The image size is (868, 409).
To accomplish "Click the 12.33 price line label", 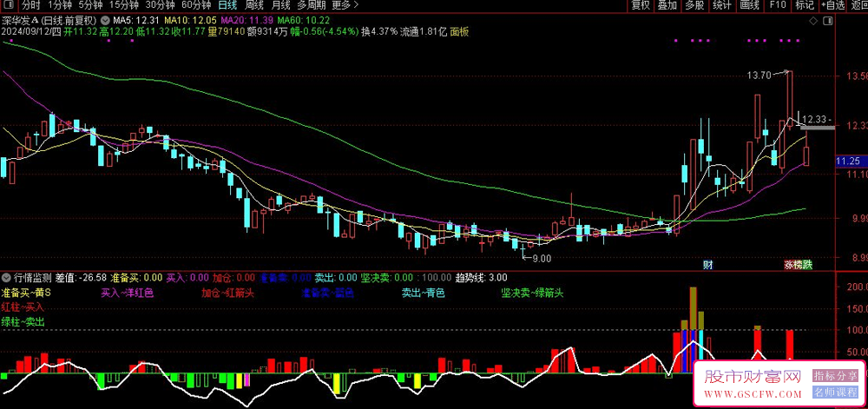I will click(814, 119).
